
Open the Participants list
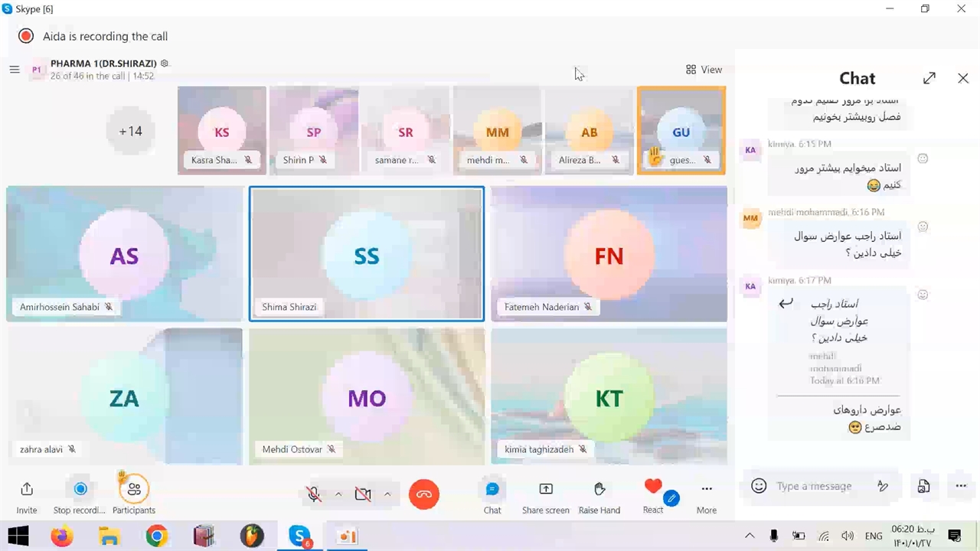click(134, 490)
